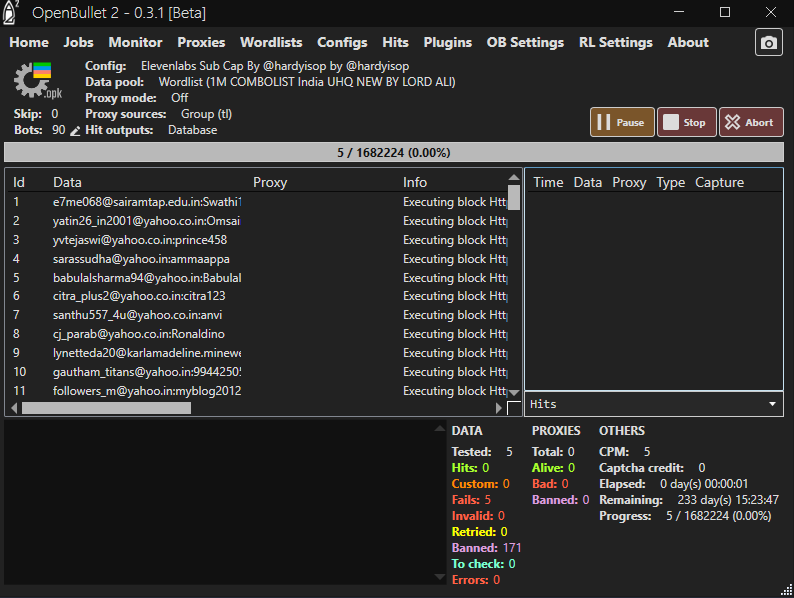Click the Type column header in hits list
This screenshot has width=794, height=598.
tap(670, 182)
